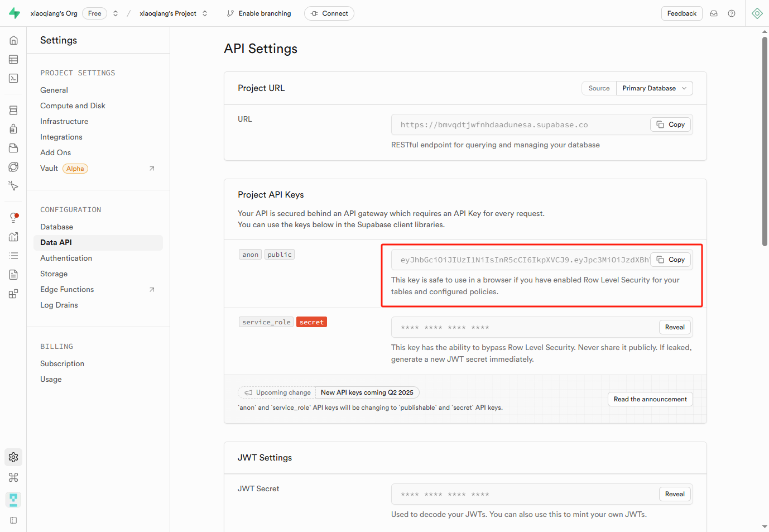Open the user avatar at sidebar bottom
This screenshot has width=769, height=532.
point(13,499)
